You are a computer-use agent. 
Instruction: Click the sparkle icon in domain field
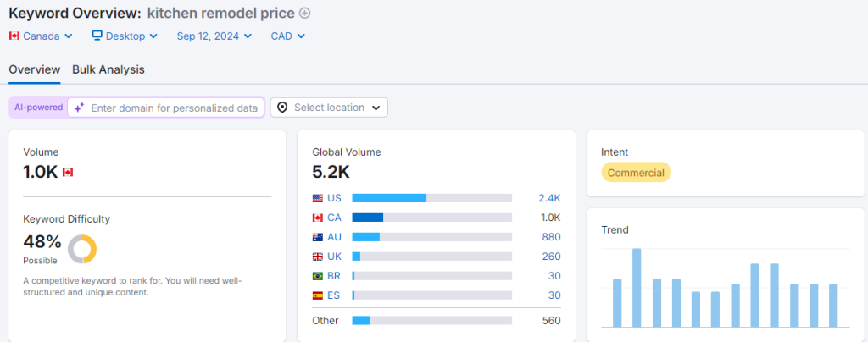click(79, 108)
